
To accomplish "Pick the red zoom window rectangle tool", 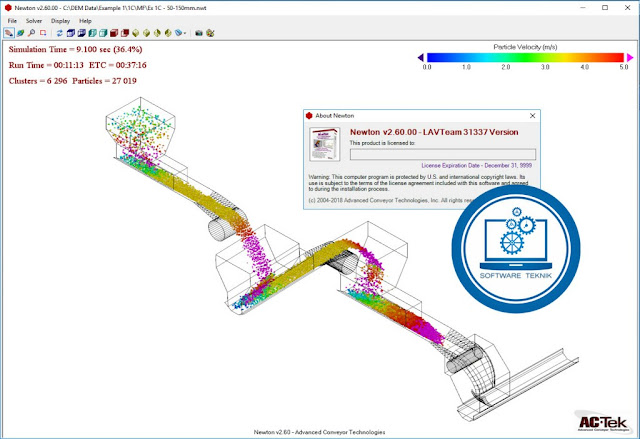I will [43, 33].
